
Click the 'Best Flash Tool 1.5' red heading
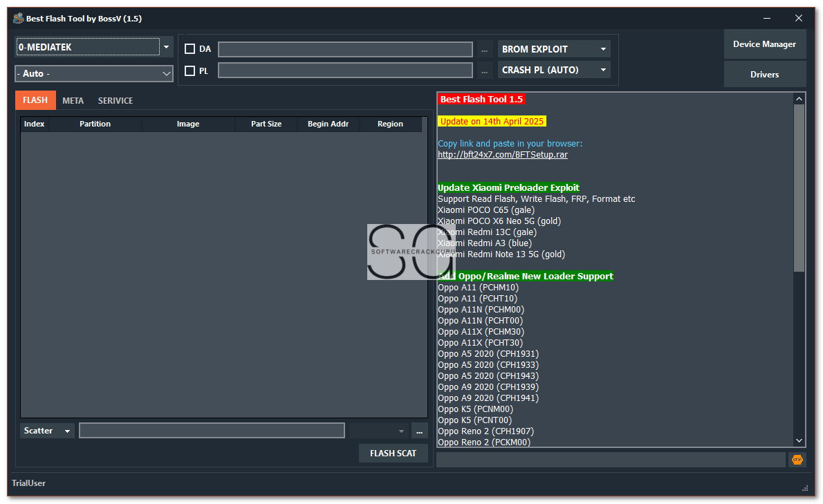pos(481,99)
